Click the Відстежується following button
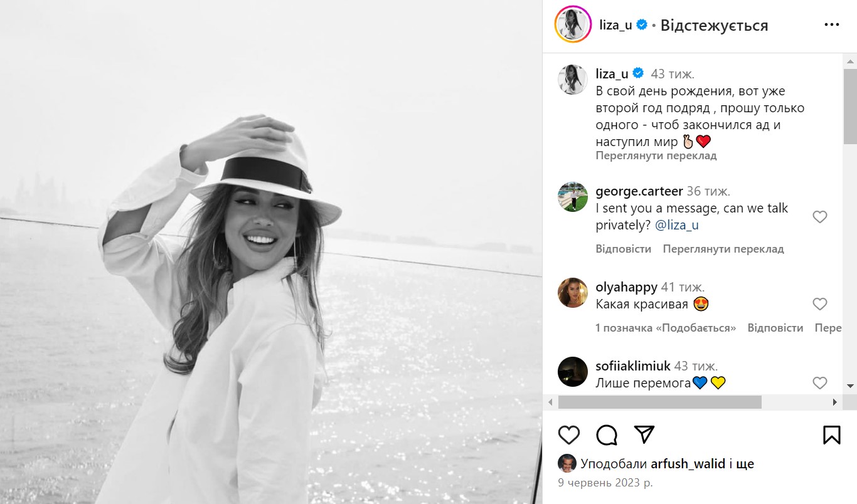This screenshot has width=857, height=504. click(x=714, y=25)
